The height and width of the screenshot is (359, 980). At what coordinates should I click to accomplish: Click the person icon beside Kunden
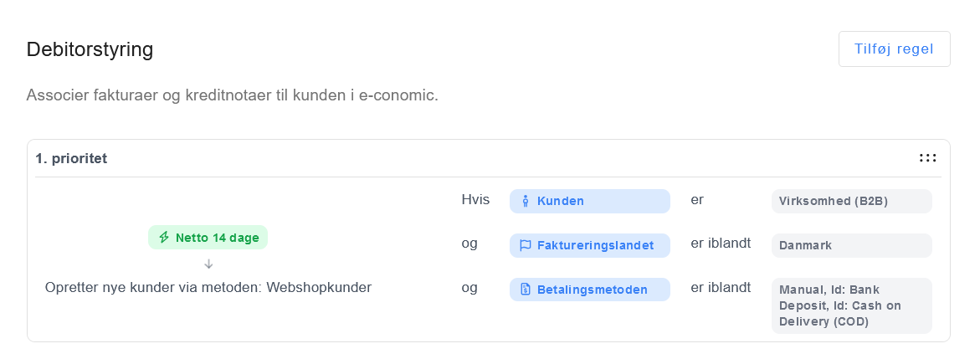pos(526,201)
